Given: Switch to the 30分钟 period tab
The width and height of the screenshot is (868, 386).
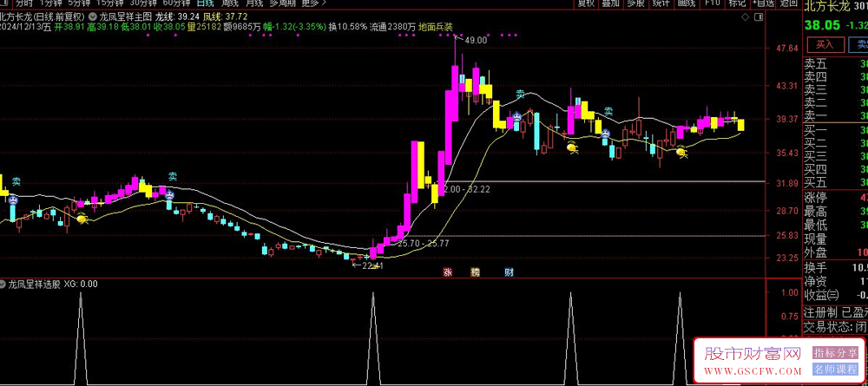Looking at the screenshot, I should [143, 3].
